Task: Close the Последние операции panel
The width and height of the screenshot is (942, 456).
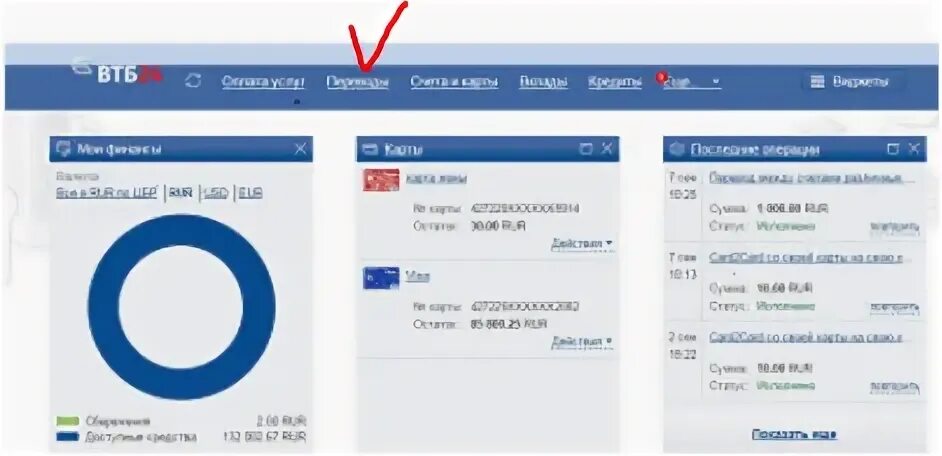Action: pyautogui.click(x=914, y=148)
